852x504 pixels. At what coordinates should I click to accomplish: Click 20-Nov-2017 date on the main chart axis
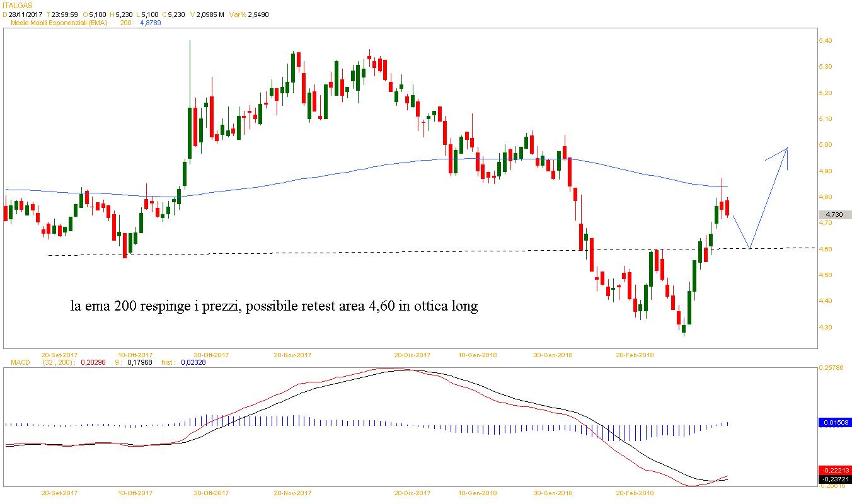coord(292,355)
